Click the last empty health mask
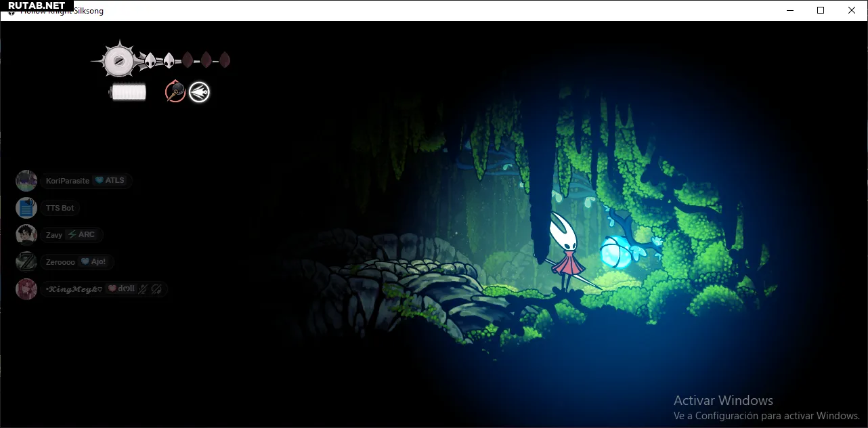Viewport: 868px width, 428px height. pos(225,60)
